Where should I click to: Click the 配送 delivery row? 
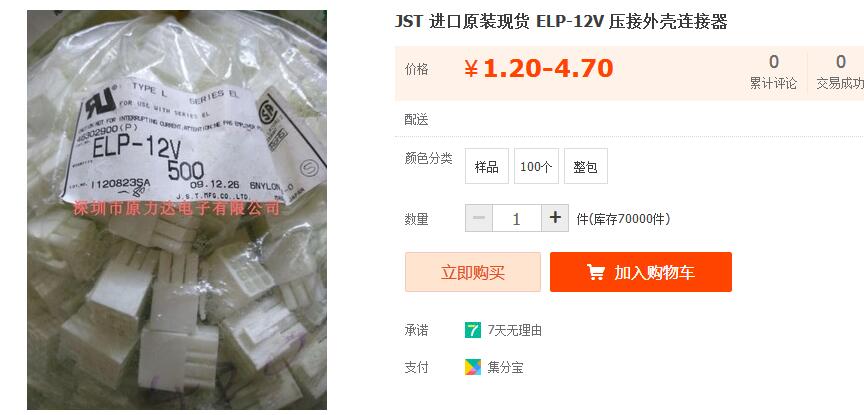pos(629,120)
